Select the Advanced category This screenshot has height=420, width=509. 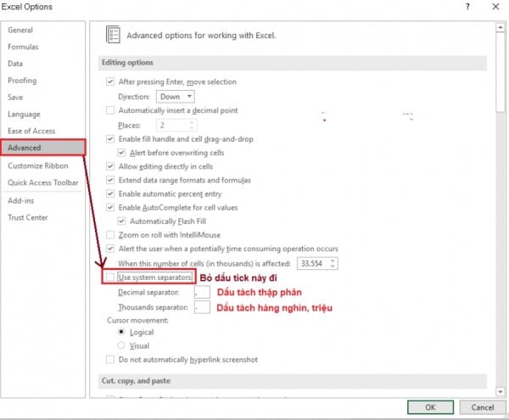(x=43, y=148)
